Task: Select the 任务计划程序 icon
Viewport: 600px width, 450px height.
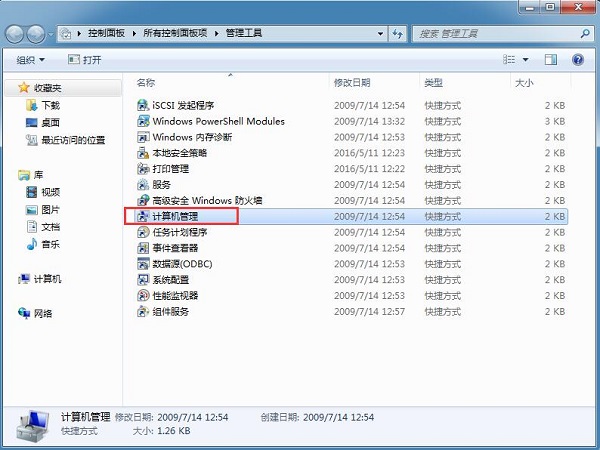Action: (144, 232)
